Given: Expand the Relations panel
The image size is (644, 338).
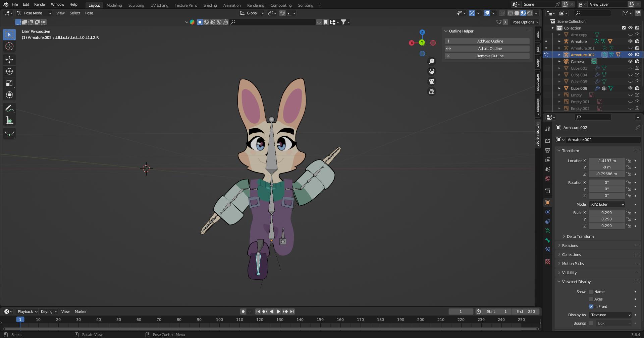Looking at the screenshot, I should tap(570, 246).
